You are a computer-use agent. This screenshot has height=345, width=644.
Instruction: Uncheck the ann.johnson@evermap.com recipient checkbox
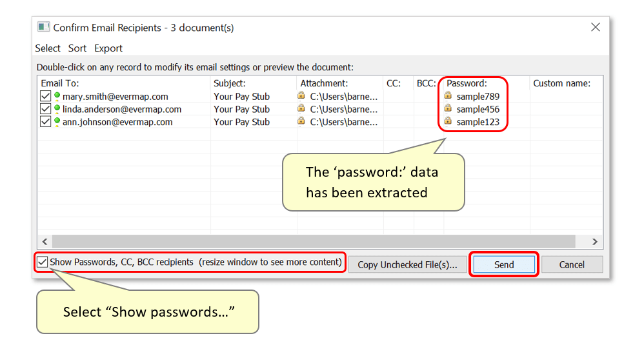(x=46, y=121)
